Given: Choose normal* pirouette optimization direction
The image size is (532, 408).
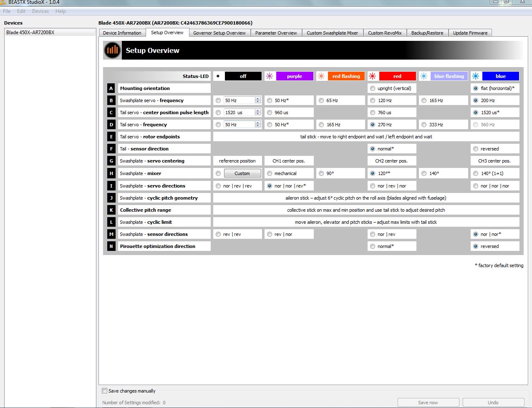Looking at the screenshot, I should pos(373,246).
